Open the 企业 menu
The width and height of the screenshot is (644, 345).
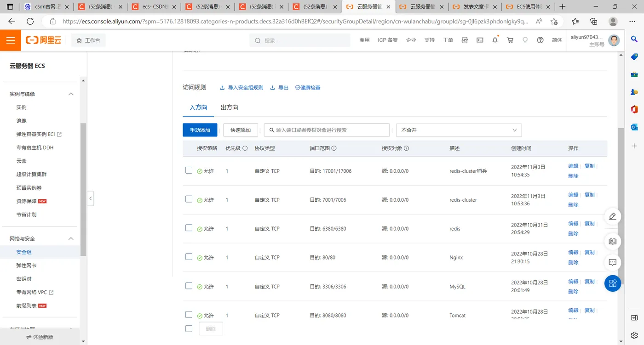[x=411, y=40]
